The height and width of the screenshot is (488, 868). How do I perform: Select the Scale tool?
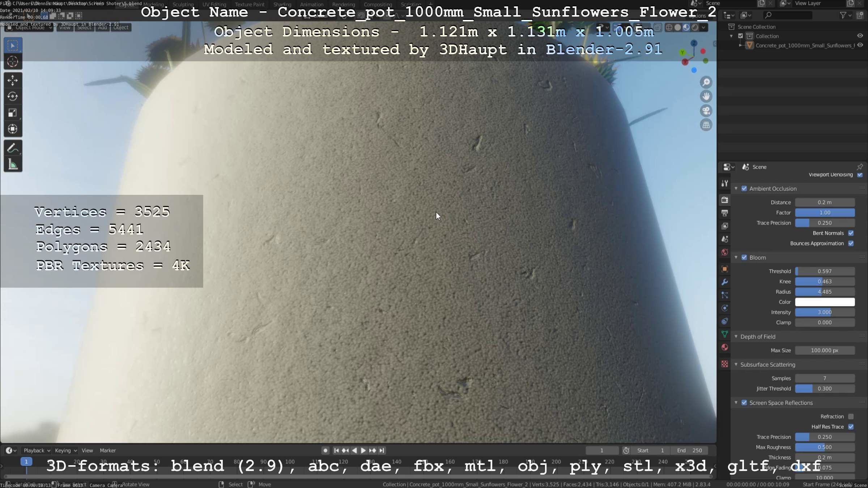click(13, 113)
